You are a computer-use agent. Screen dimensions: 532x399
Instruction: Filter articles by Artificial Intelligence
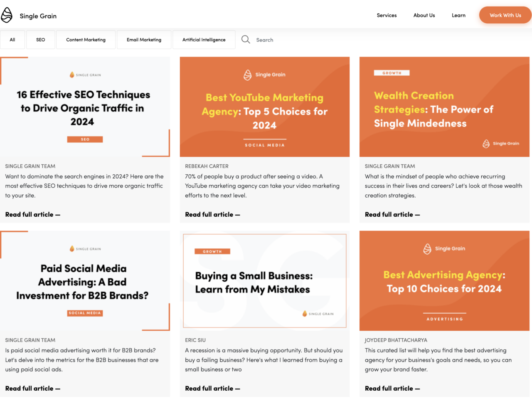click(x=204, y=40)
